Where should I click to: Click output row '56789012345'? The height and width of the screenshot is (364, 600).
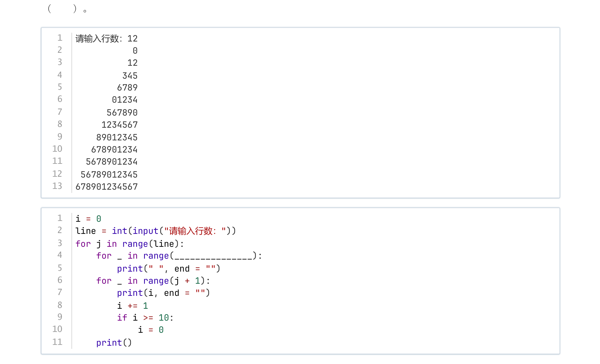tap(109, 175)
